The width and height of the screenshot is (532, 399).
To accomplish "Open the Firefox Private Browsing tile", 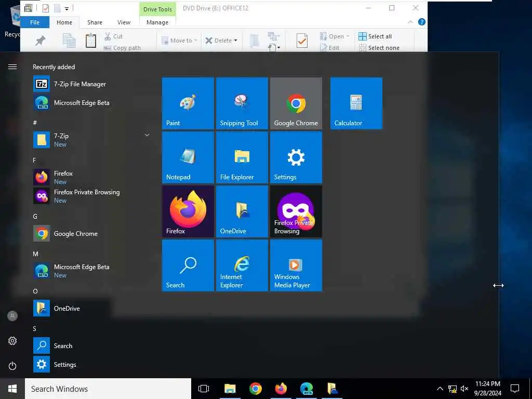I will coord(296,211).
